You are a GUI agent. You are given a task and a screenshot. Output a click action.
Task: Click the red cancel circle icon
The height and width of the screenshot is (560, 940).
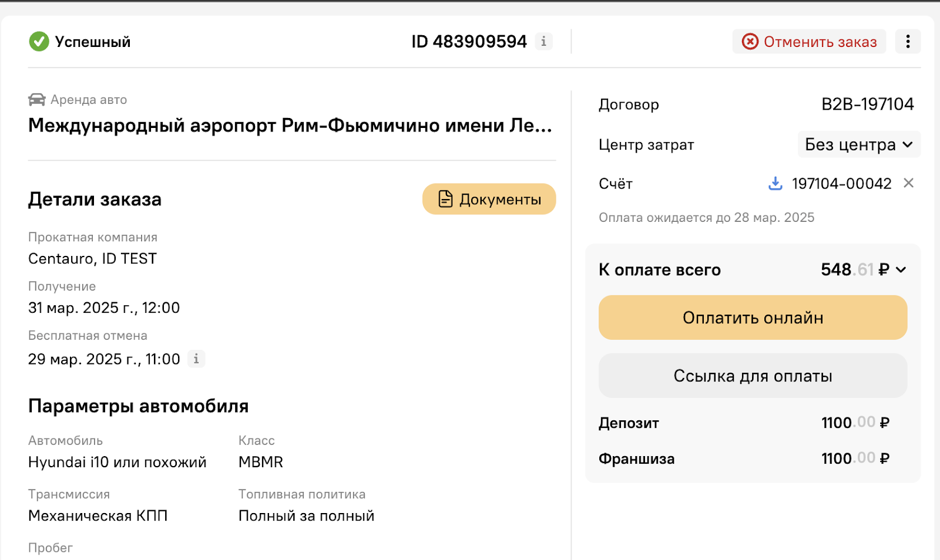click(x=750, y=42)
